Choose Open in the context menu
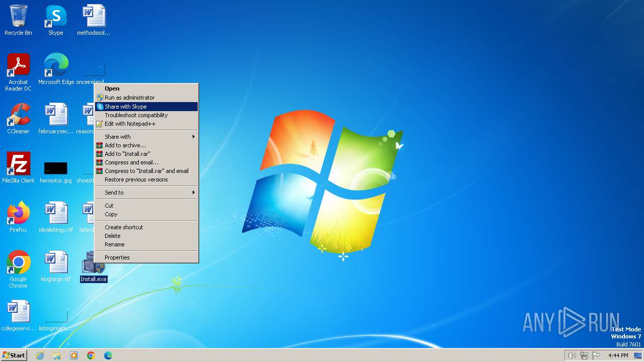The width and height of the screenshot is (644, 362). click(x=146, y=88)
